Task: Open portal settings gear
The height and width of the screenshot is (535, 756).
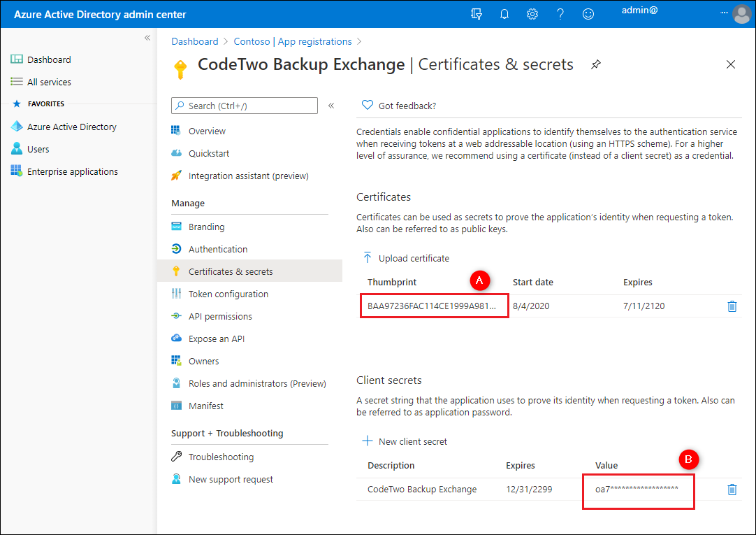Action: tap(532, 14)
